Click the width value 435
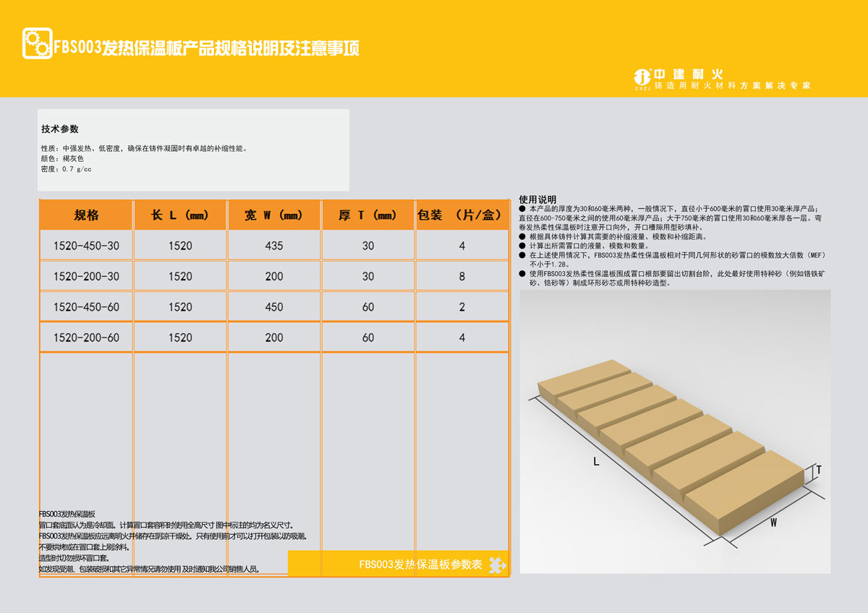The image size is (868, 613). click(274, 246)
